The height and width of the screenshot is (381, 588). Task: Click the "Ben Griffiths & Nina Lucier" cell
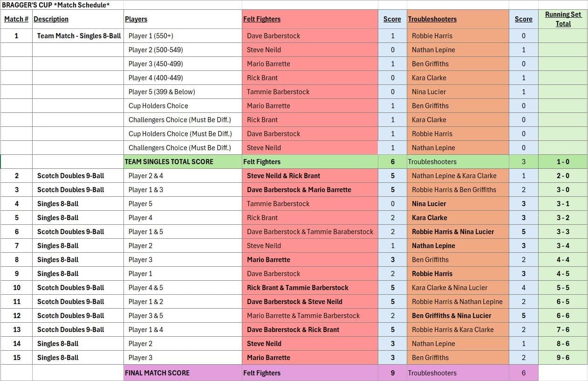[x=458, y=316]
